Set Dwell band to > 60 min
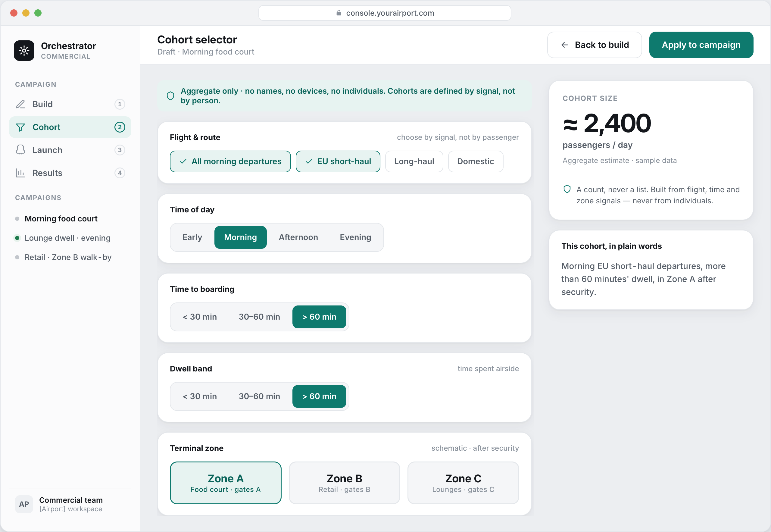The height and width of the screenshot is (532, 771). (x=319, y=396)
